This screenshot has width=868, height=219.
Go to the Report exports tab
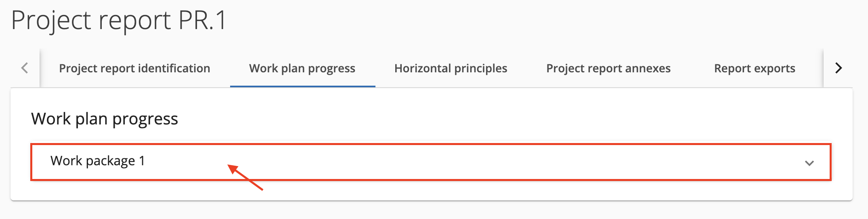coord(754,68)
